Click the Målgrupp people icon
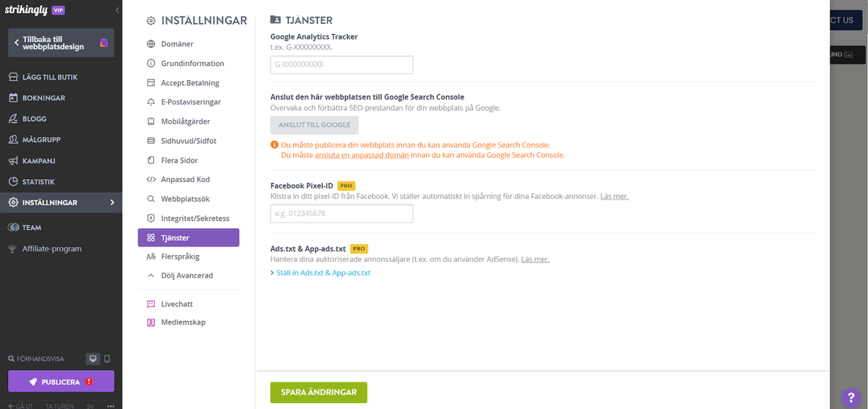 pos(13,139)
